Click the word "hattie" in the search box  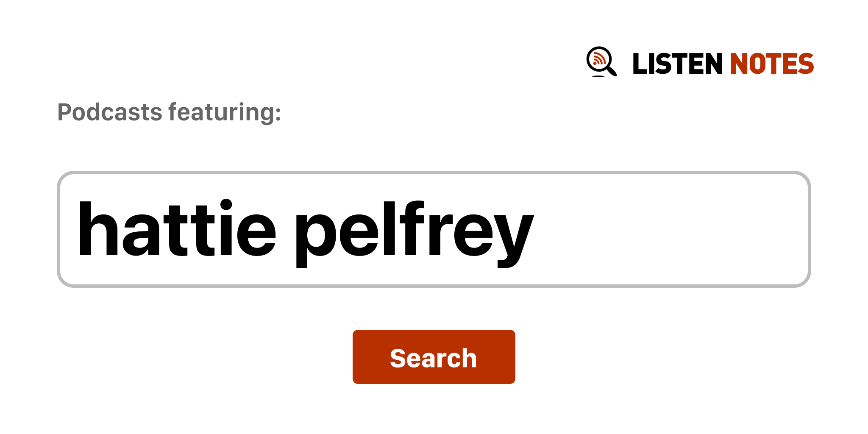coord(177,229)
